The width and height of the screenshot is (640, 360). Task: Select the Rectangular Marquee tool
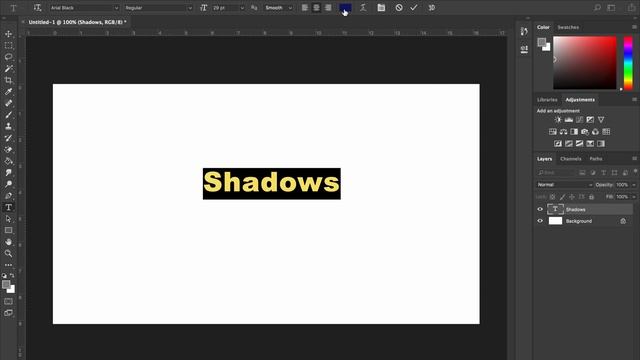point(9,45)
